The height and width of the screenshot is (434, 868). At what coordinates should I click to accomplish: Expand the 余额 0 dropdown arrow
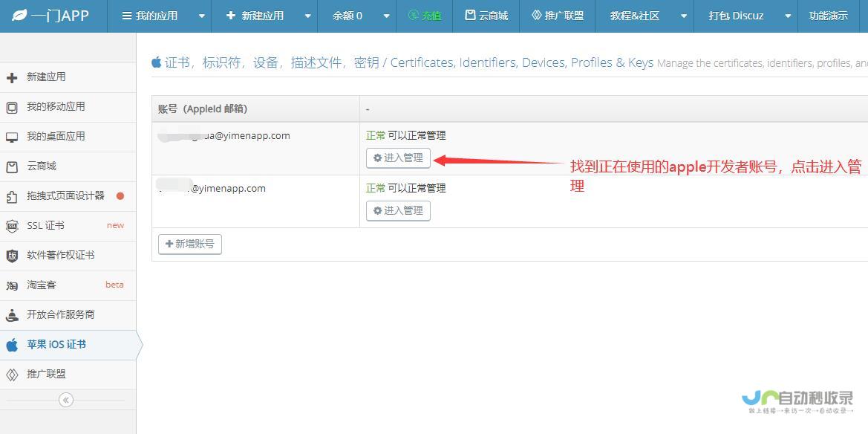pos(386,16)
